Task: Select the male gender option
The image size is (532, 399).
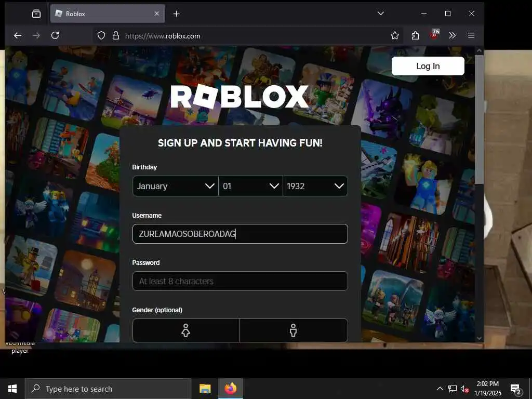Action: 294,330
